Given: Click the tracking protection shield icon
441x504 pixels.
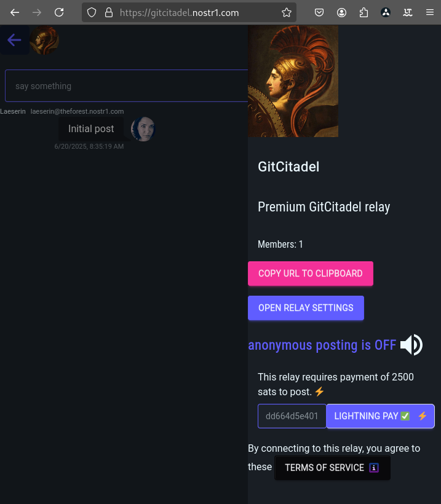Looking at the screenshot, I should pyautogui.click(x=92, y=12).
